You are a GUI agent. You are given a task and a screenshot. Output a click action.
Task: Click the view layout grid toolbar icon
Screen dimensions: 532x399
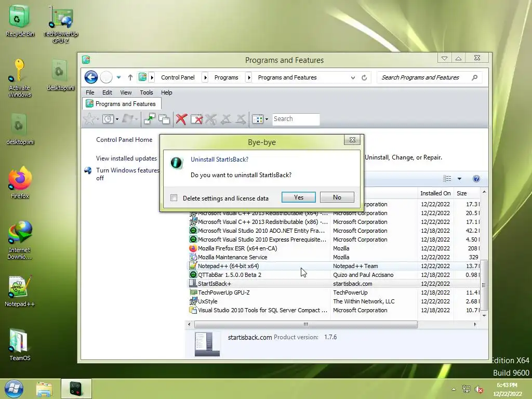click(x=258, y=119)
